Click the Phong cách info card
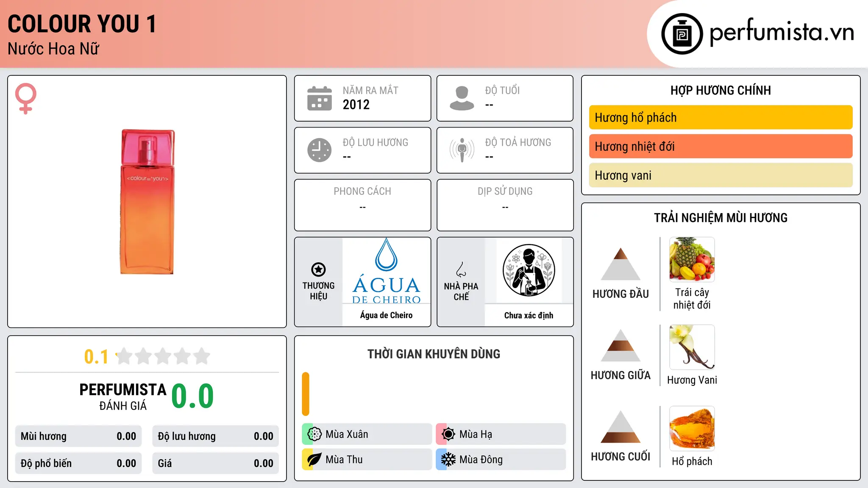This screenshot has height=488, width=868. pos(362,205)
